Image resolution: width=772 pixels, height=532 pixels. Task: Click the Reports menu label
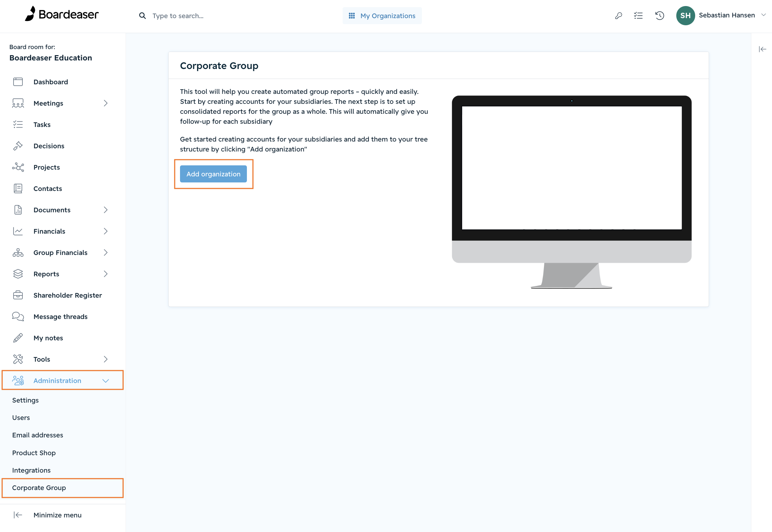[x=46, y=274]
